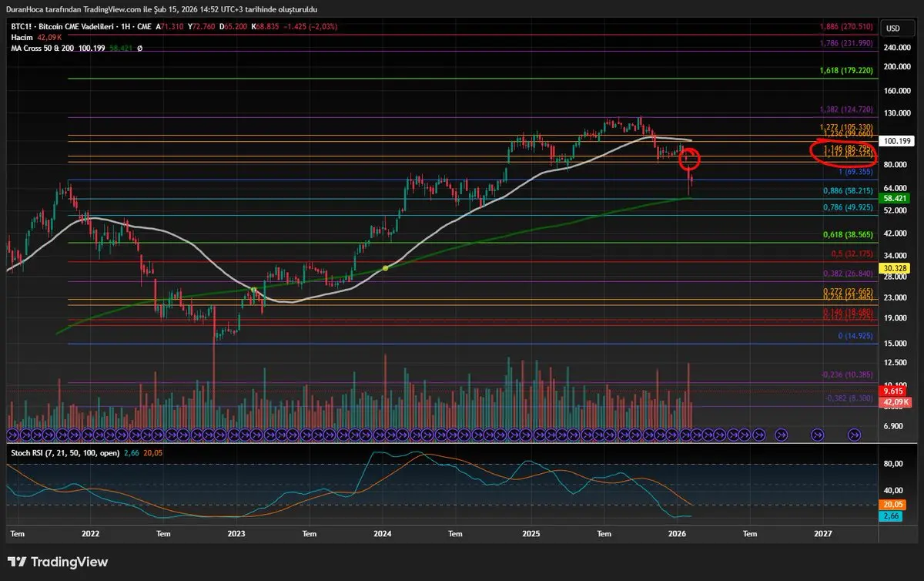924x581 pixels.
Task: Select the 0 (14.925) Fibonacci level label
Action: pyautogui.click(x=855, y=337)
